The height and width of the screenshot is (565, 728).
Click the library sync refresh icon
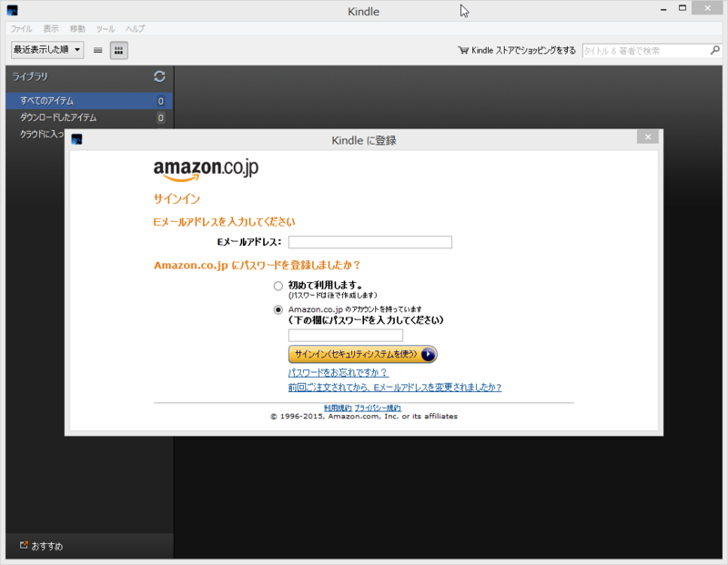pos(159,76)
